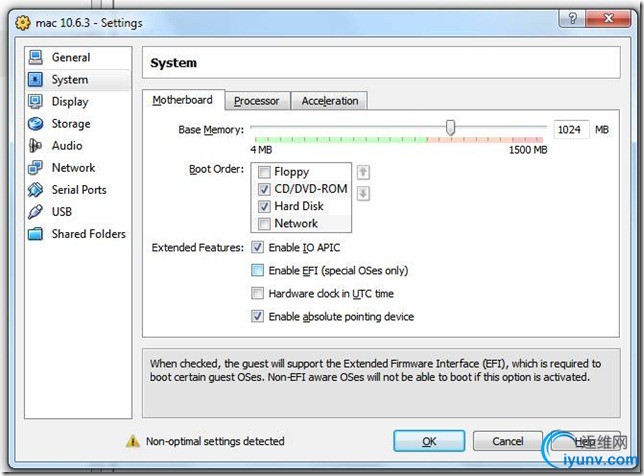Viewport: 644px width, 476px height.
Task: Open Shared Folders folder icon
Action: click(35, 234)
